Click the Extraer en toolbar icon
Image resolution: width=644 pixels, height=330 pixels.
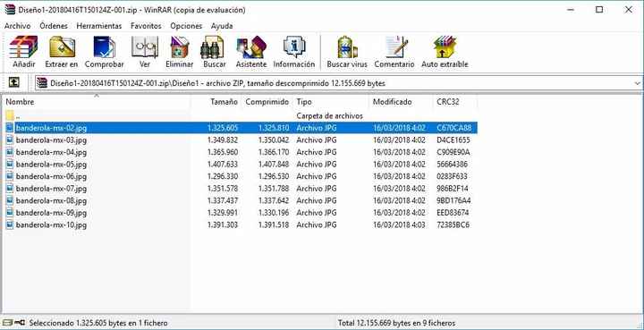[62, 52]
